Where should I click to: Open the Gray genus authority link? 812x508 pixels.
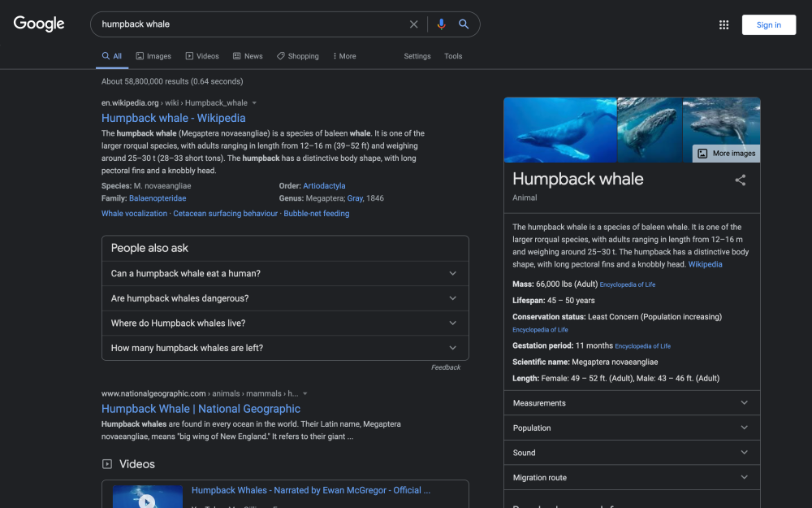(x=355, y=198)
